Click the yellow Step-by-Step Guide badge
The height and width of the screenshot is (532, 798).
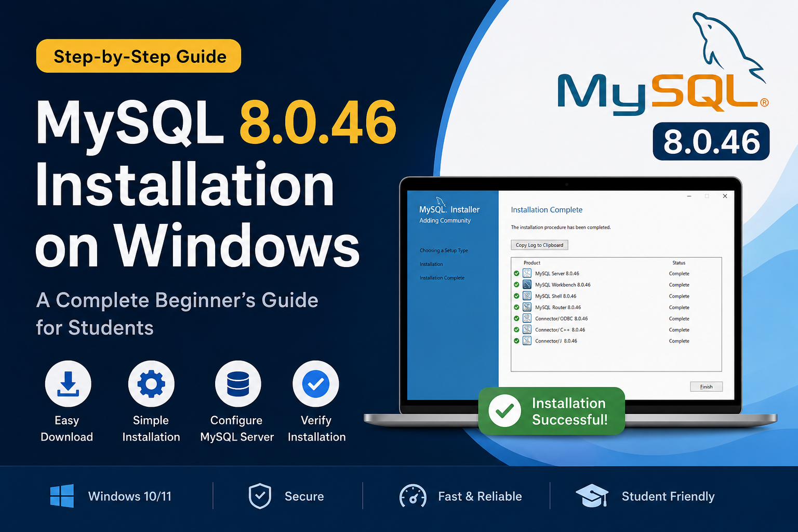pos(139,56)
